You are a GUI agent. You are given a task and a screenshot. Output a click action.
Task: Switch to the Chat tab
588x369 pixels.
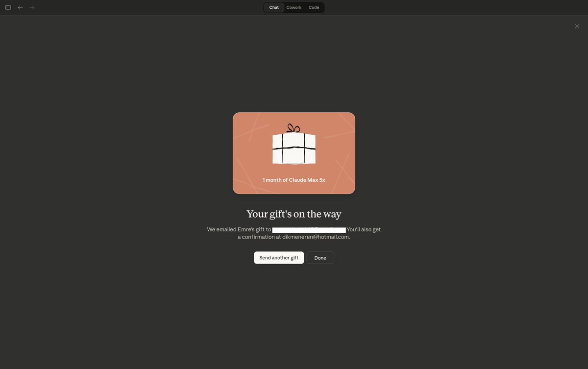274,7
